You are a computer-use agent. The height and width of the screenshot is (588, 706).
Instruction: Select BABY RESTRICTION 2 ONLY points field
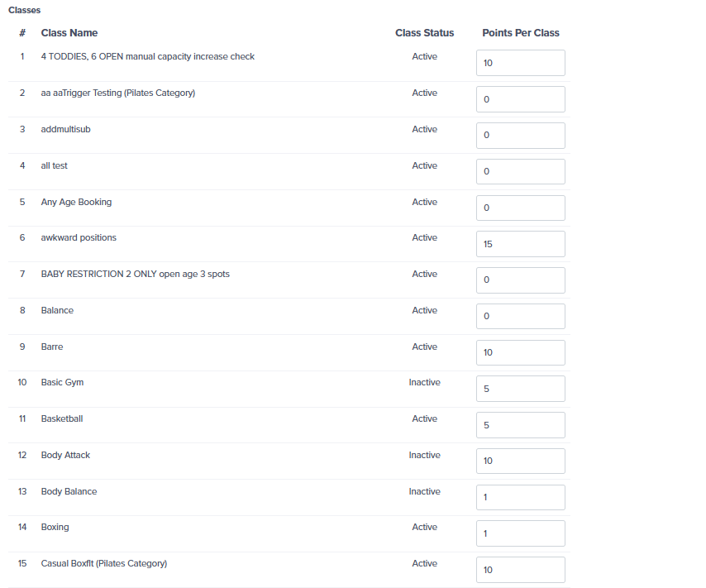(521, 280)
